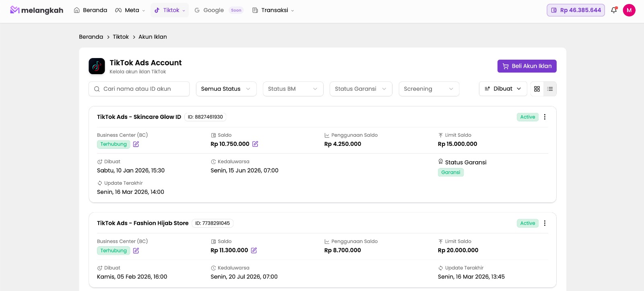Click the date Senin, 16 Mar 2026, 13:45
Image resolution: width=644 pixels, height=291 pixels.
[471, 277]
